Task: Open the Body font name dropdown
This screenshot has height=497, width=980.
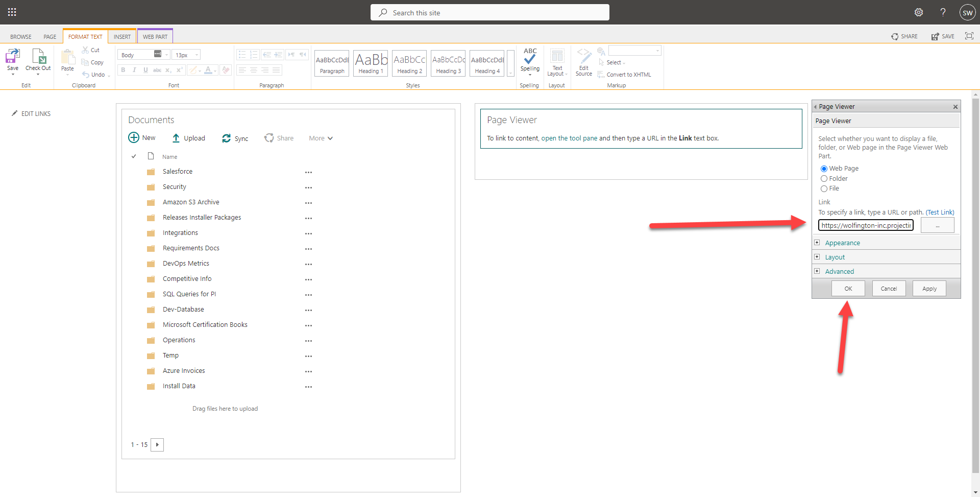Action: tap(166, 55)
